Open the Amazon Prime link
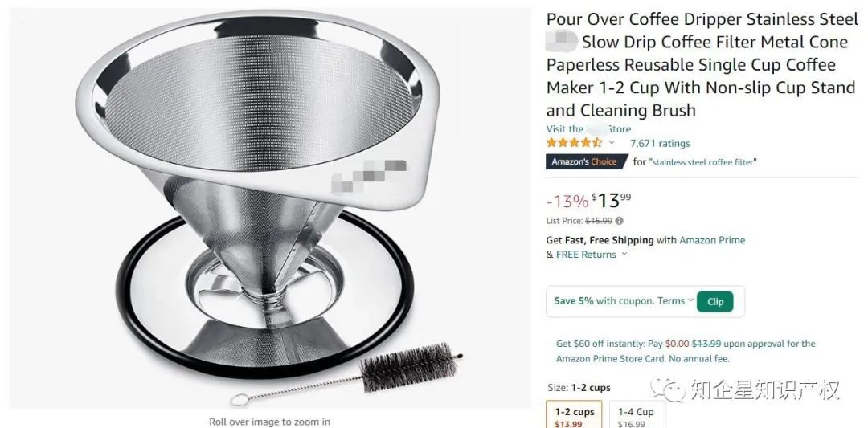Viewport: 868px width, 428px height. (712, 240)
